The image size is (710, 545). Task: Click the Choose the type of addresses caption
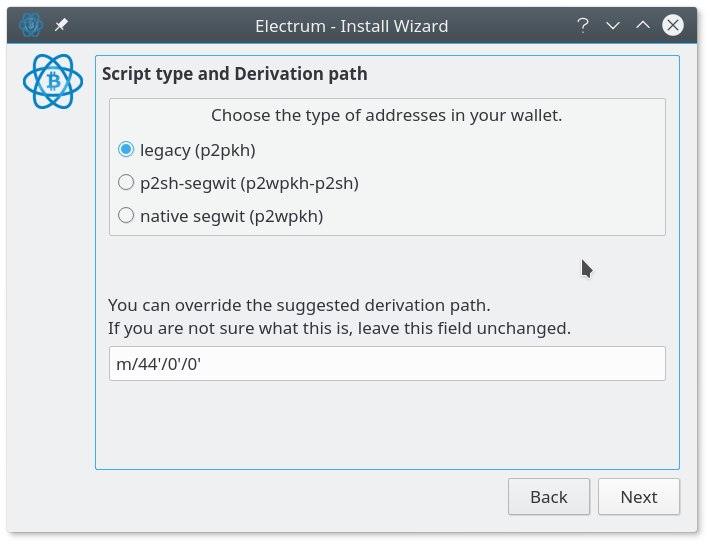pyautogui.click(x=387, y=115)
